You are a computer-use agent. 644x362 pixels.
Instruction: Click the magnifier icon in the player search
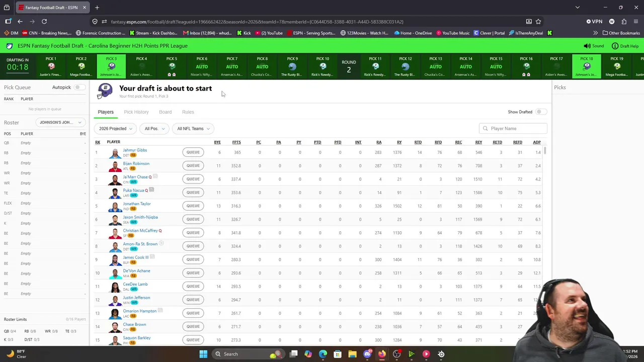coord(486,129)
